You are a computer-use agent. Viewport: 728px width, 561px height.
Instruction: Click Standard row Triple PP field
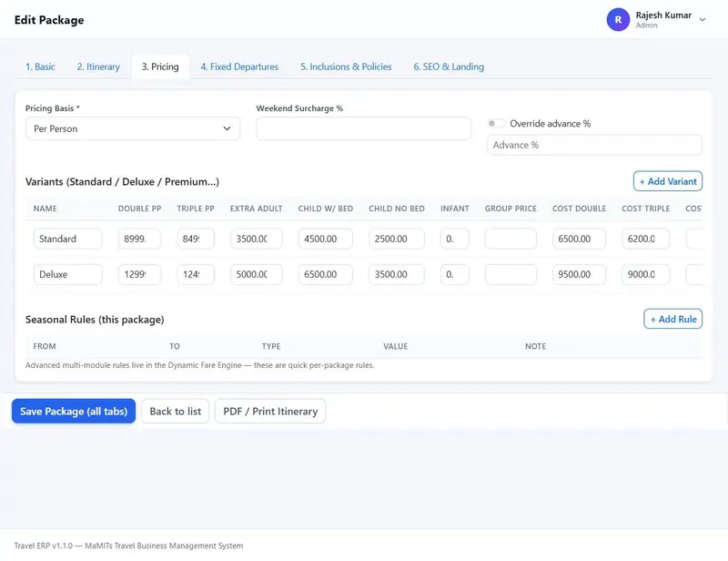tap(196, 239)
